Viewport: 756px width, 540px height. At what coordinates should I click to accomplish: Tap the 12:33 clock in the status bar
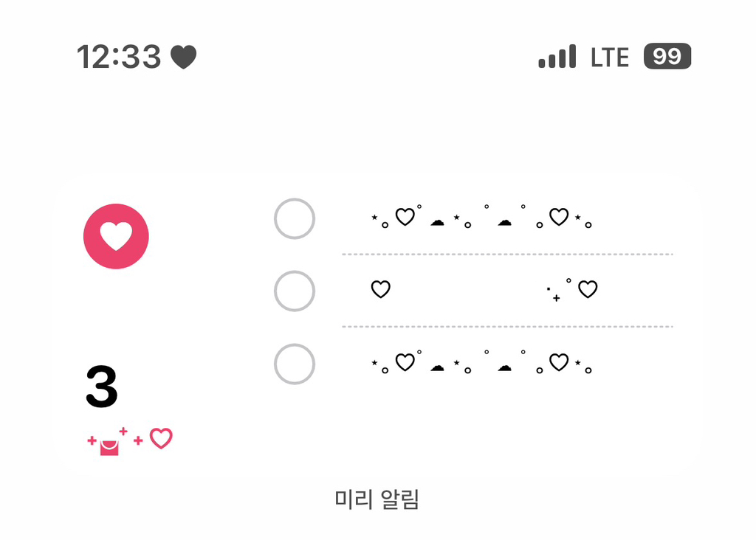119,57
